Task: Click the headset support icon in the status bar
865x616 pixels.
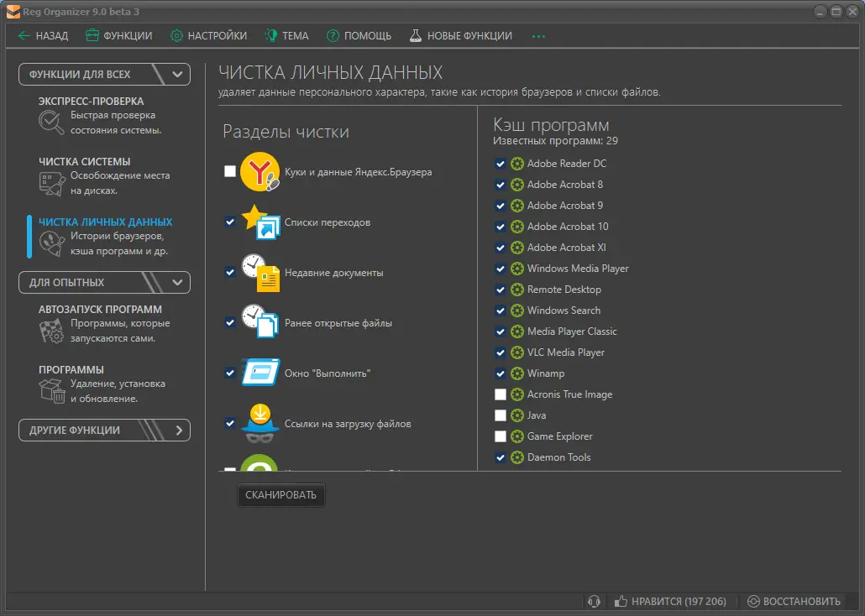Action: (594, 601)
